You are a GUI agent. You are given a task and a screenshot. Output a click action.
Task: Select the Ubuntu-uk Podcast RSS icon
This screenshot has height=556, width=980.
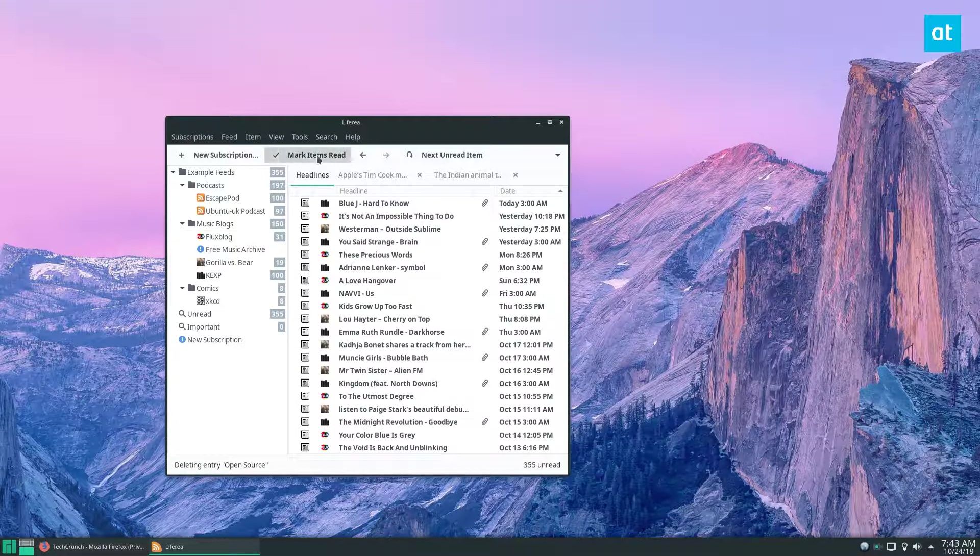(x=201, y=211)
